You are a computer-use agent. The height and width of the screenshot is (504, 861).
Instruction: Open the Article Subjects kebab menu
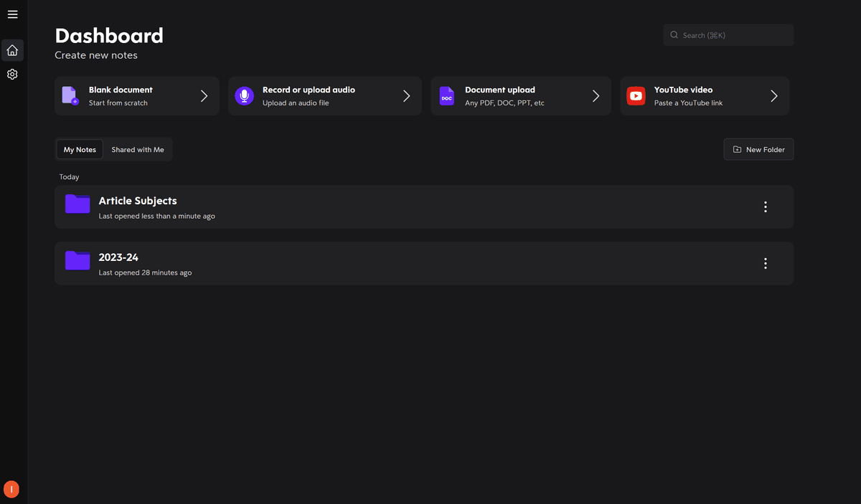(x=765, y=206)
